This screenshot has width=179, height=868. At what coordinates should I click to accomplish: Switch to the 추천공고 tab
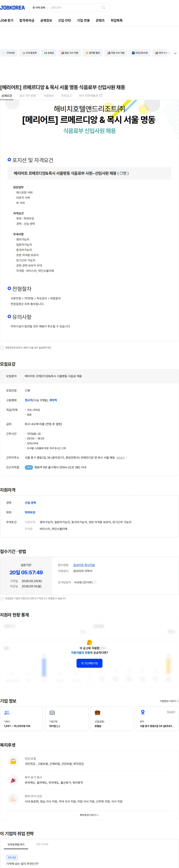66,96
